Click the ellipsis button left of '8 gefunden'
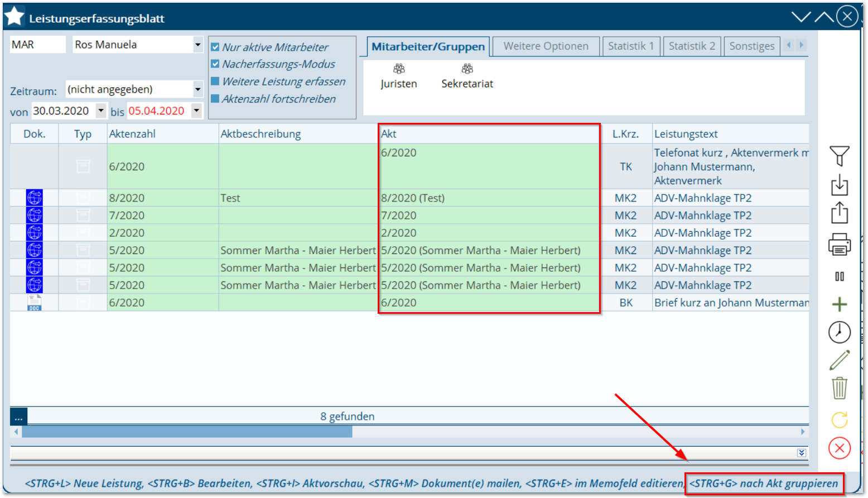The width and height of the screenshot is (868, 498). [18, 416]
